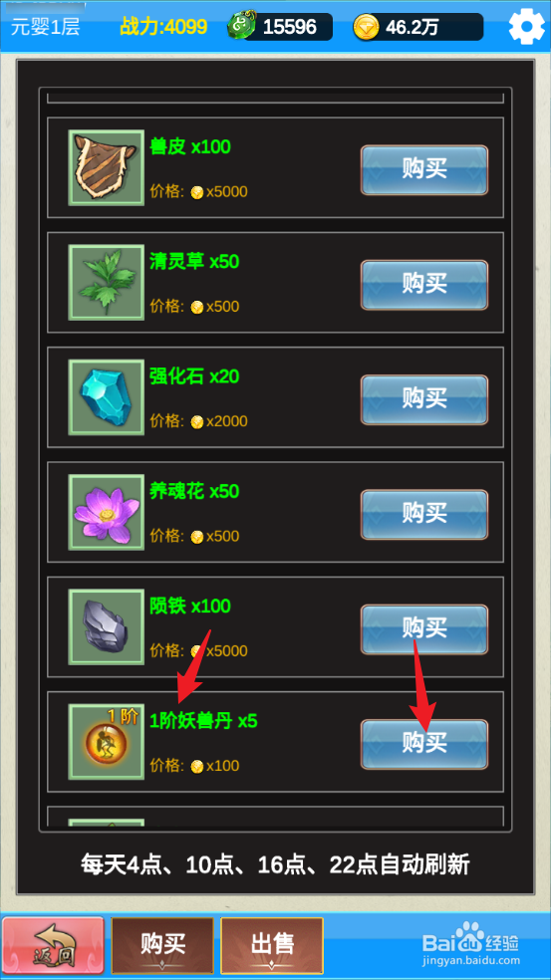Image resolution: width=551 pixels, height=980 pixels.
Task: Select the 养魂花 purple flower icon
Action: tap(107, 512)
